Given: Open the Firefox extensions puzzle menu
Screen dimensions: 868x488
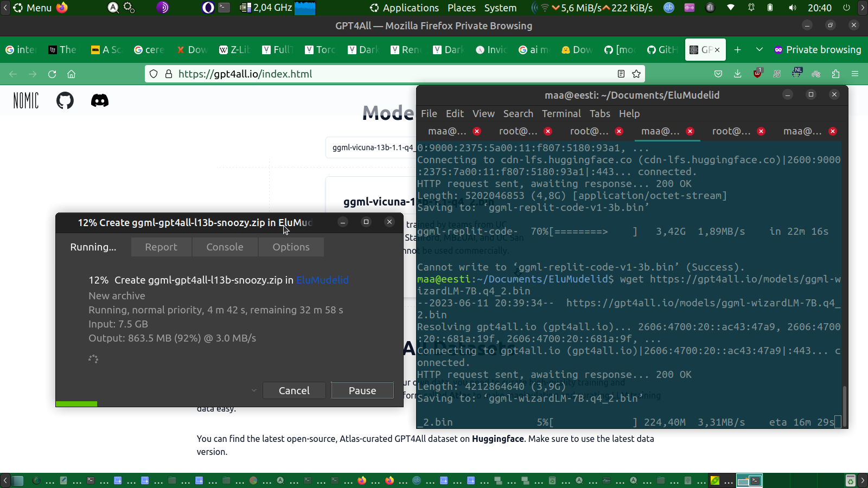Looking at the screenshot, I should pyautogui.click(x=835, y=74).
